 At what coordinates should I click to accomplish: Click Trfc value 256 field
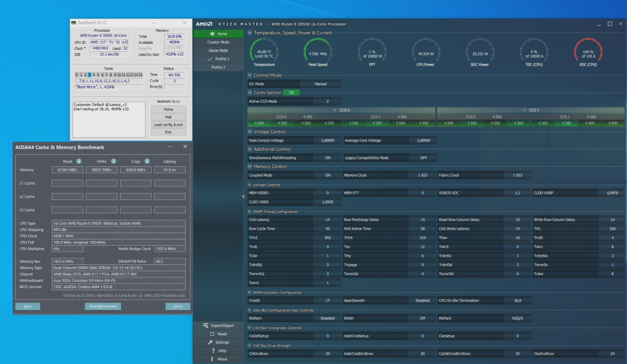pos(612,229)
